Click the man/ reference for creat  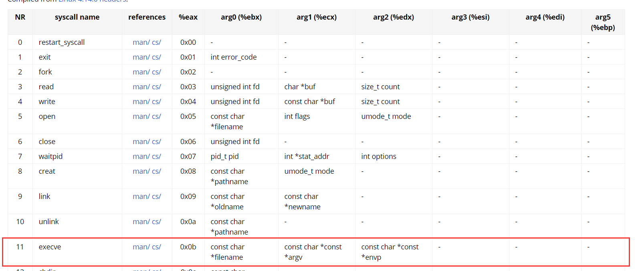point(141,171)
